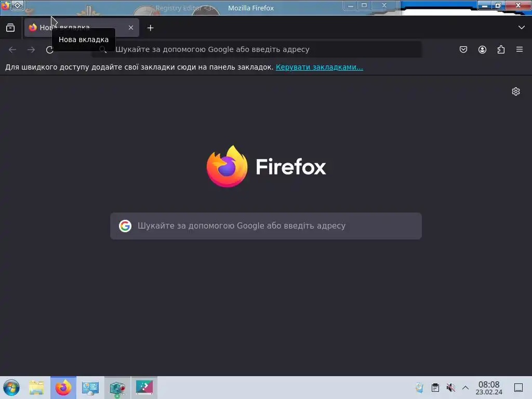Open system settings from taskbar
The height and width of the screenshot is (399, 532).
pos(90,388)
